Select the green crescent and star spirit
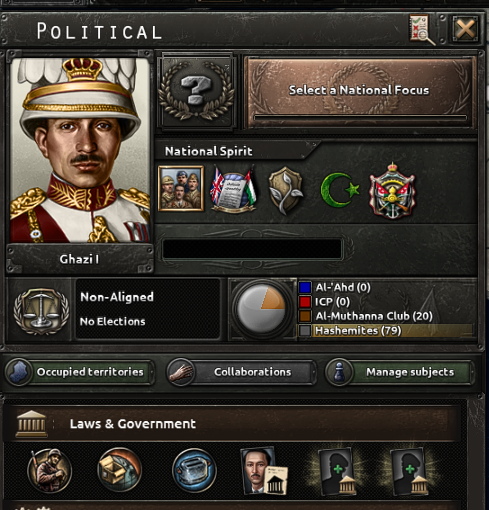Viewport: 489px width, 510px height. (x=340, y=190)
